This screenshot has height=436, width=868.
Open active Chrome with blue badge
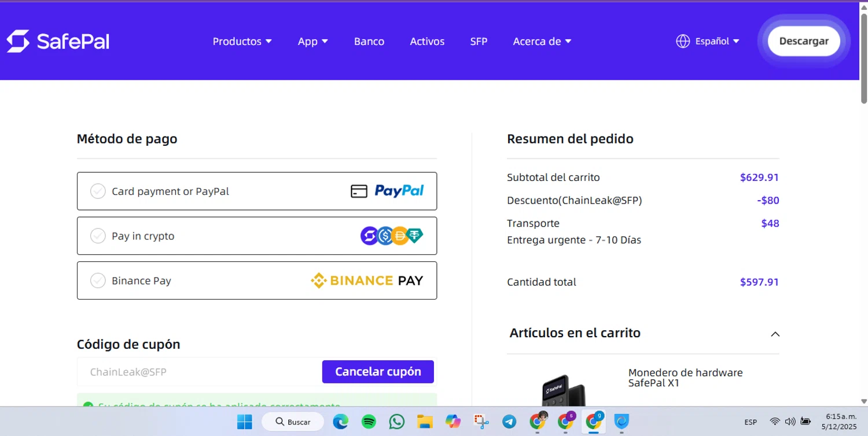click(x=594, y=422)
